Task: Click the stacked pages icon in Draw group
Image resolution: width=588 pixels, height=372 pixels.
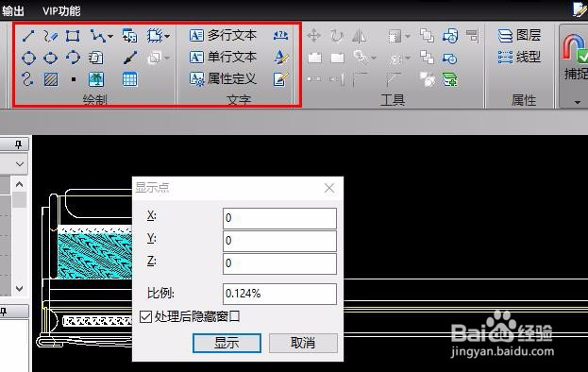Action: click(96, 58)
